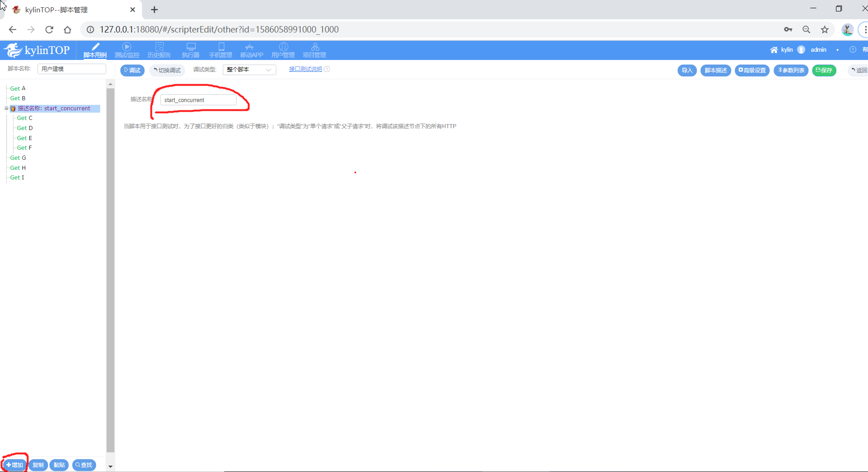Select Get B in the tree
This screenshot has height=472, width=868.
(18, 98)
